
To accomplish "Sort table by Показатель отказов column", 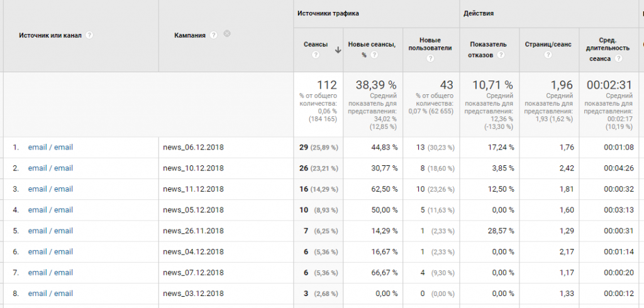I will tap(488, 49).
